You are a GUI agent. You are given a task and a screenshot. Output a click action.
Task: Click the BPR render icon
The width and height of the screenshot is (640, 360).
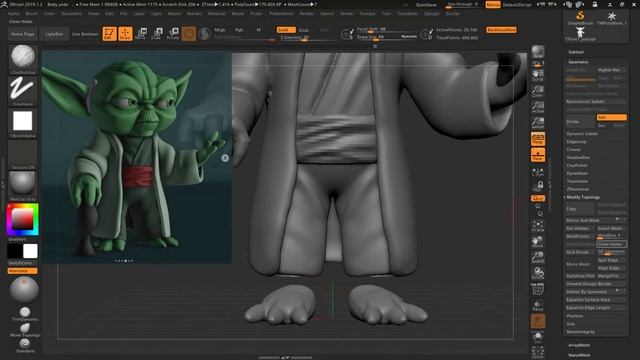pos(538,53)
